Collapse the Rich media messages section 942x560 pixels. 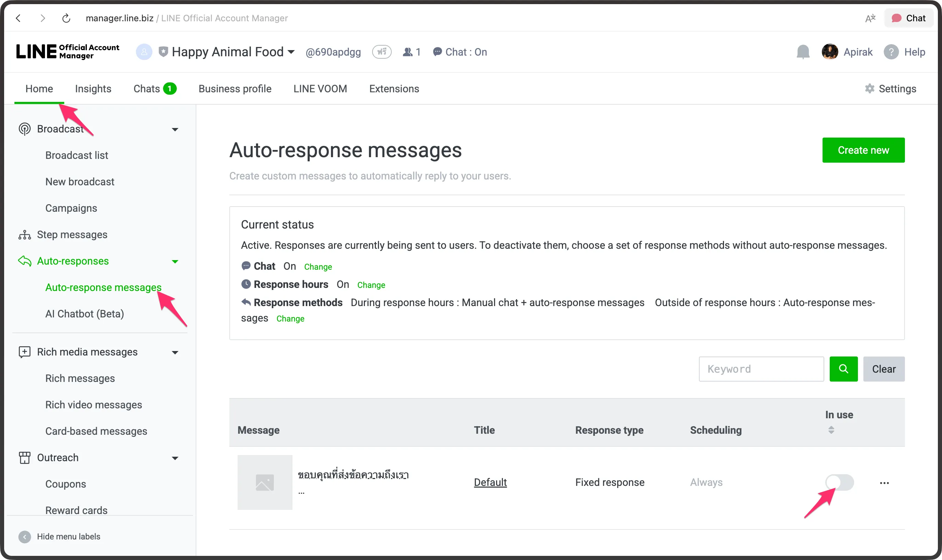175,352
